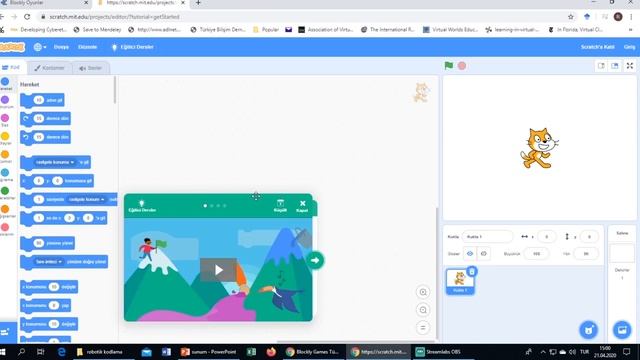
Task: Click the sprite name field Kukla 1
Action: click(x=487, y=237)
